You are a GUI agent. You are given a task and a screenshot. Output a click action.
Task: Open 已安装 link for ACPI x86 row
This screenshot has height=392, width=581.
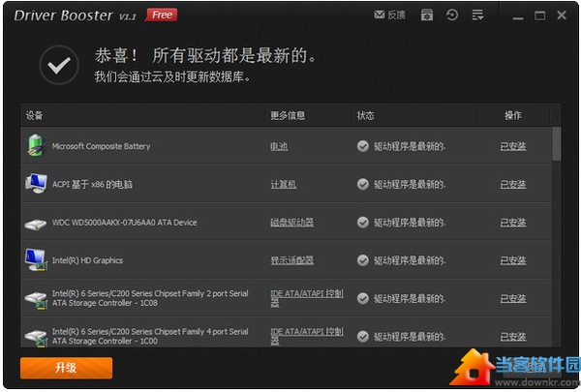pos(513,184)
